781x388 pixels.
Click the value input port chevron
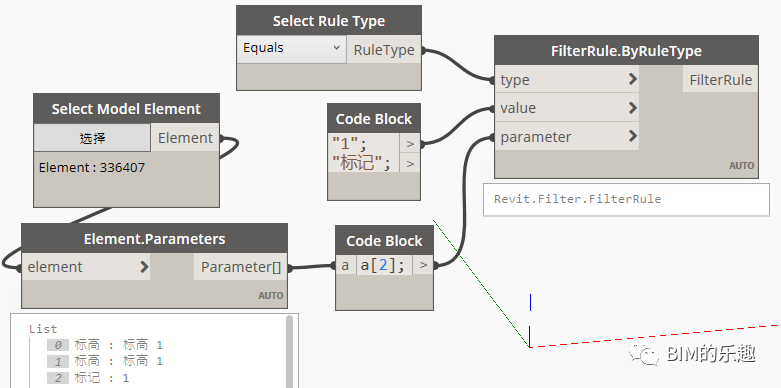[x=633, y=108]
